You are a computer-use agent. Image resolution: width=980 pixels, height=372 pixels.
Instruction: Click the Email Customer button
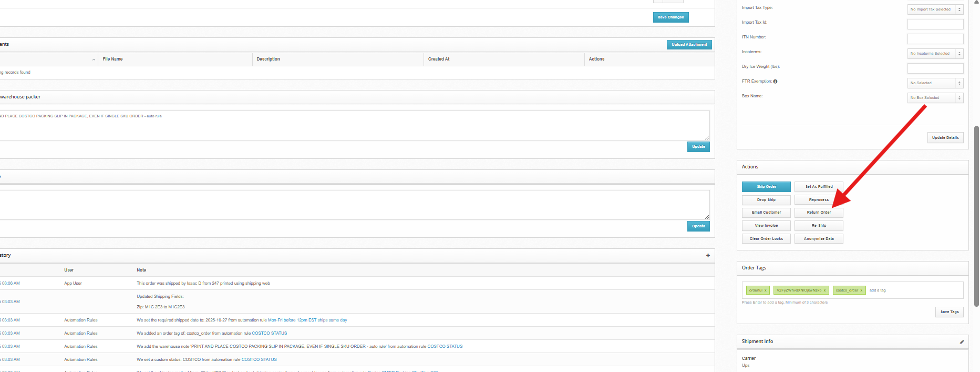coord(766,213)
